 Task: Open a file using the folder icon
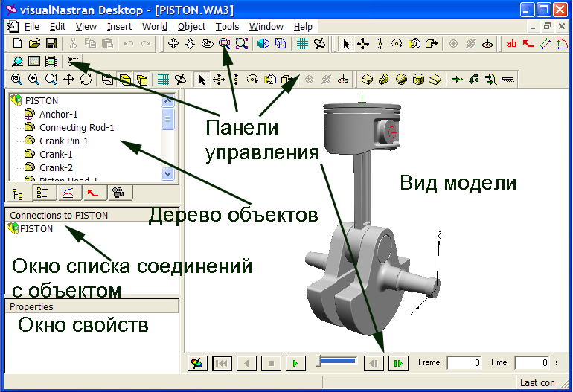tap(34, 43)
